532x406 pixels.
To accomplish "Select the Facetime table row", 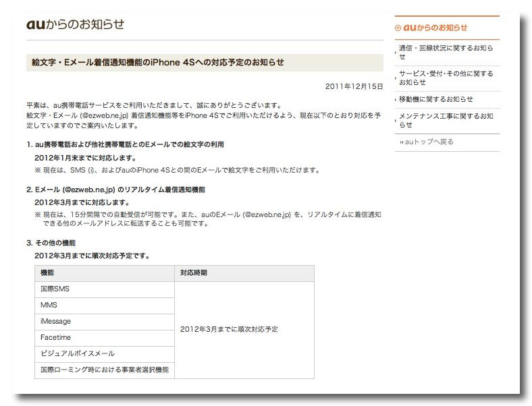I will coord(105,338).
